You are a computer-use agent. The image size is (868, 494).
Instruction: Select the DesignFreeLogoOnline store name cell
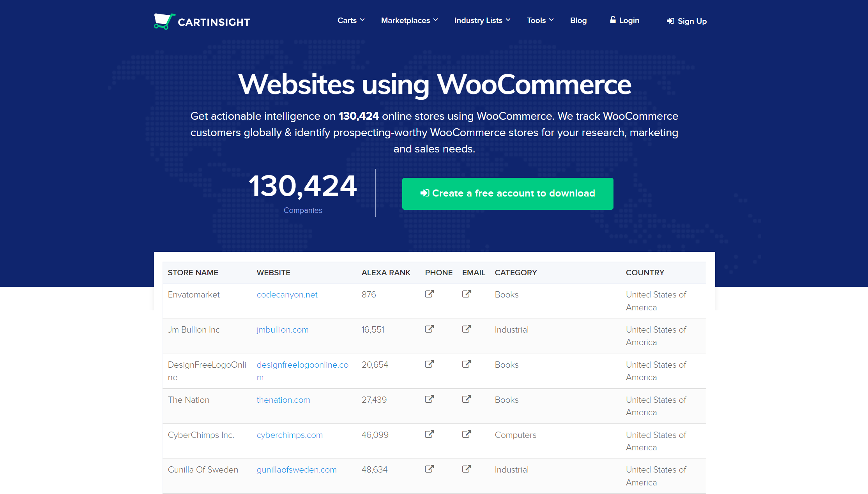pos(207,371)
